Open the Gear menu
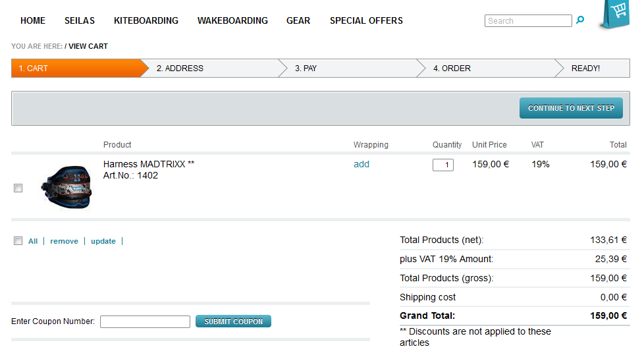 (x=298, y=20)
